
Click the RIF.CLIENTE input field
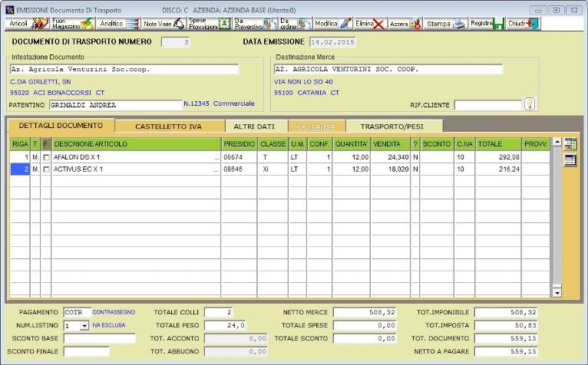click(x=488, y=105)
